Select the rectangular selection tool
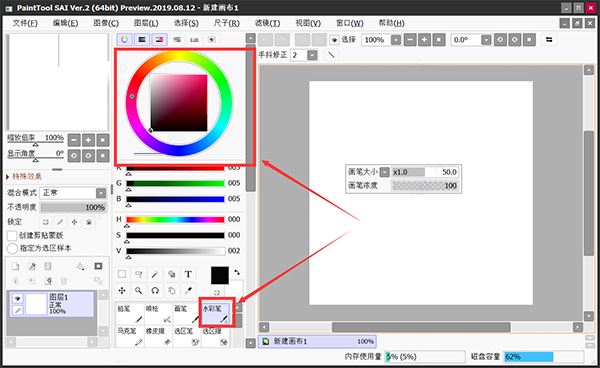Viewport: 600px width, 368px height. pyautogui.click(x=122, y=274)
